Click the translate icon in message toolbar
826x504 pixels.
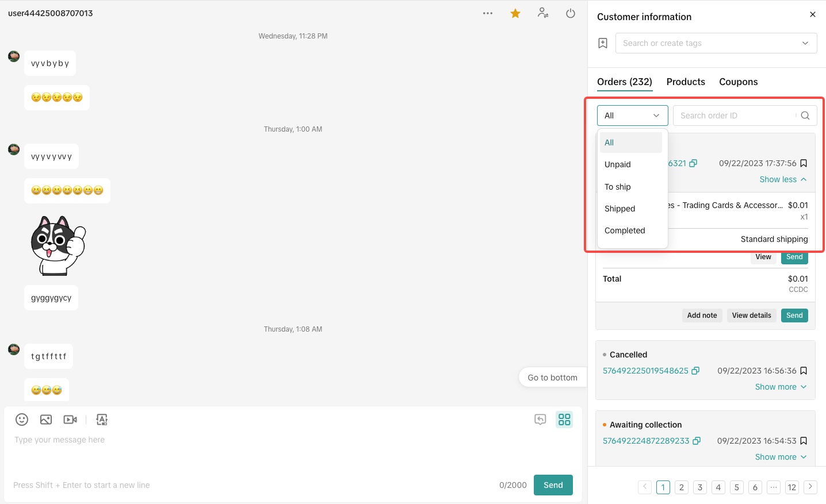(x=102, y=420)
